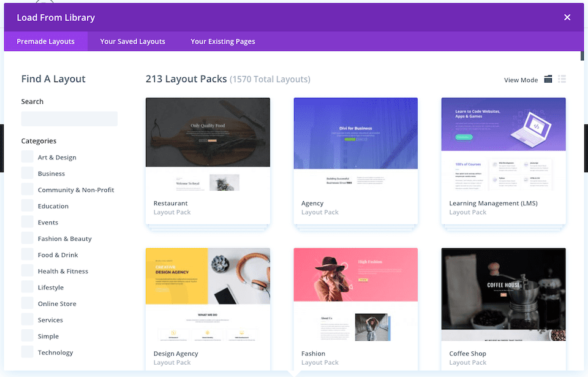Click inside the layout Search field
Screen dimensions: 588x377
pyautogui.click(x=69, y=118)
